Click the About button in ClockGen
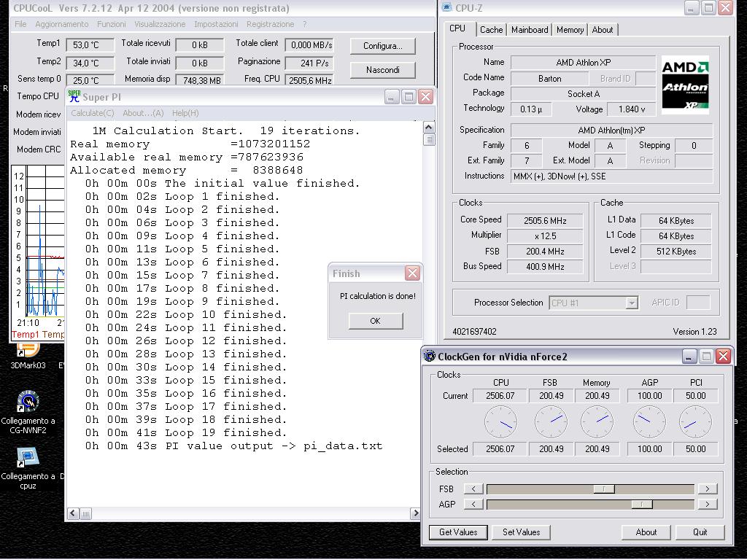Viewport: 747px width, 560px height. point(646,532)
